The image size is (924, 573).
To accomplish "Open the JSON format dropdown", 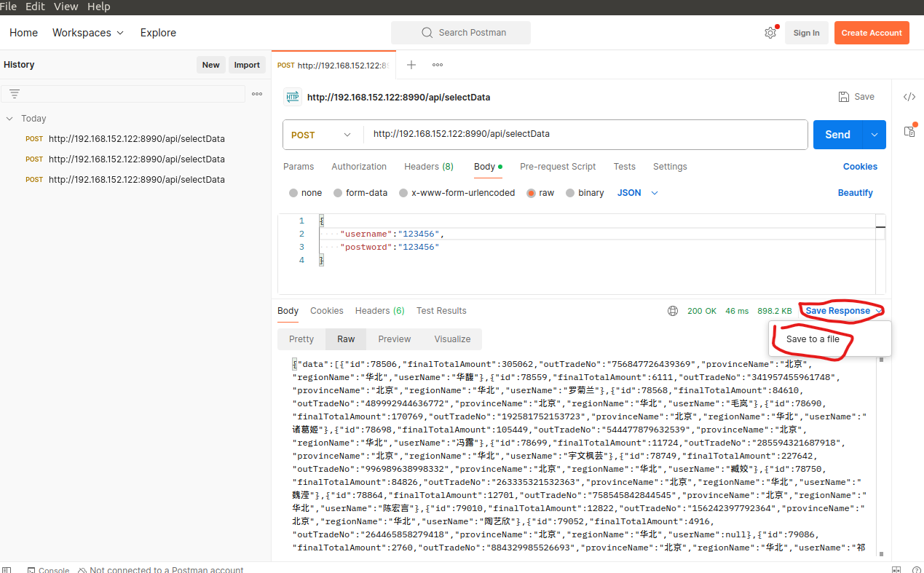I will pyautogui.click(x=638, y=193).
